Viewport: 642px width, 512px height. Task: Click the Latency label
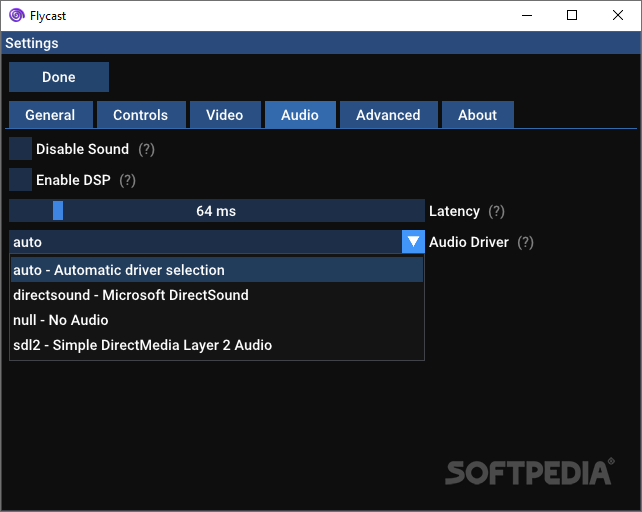tap(454, 211)
